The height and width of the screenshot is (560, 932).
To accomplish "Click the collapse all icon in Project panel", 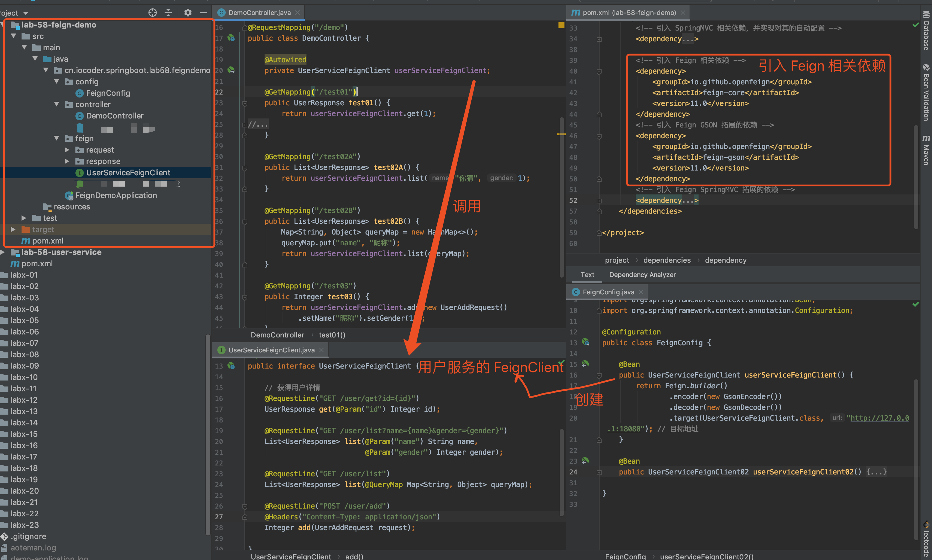I will pos(169,13).
